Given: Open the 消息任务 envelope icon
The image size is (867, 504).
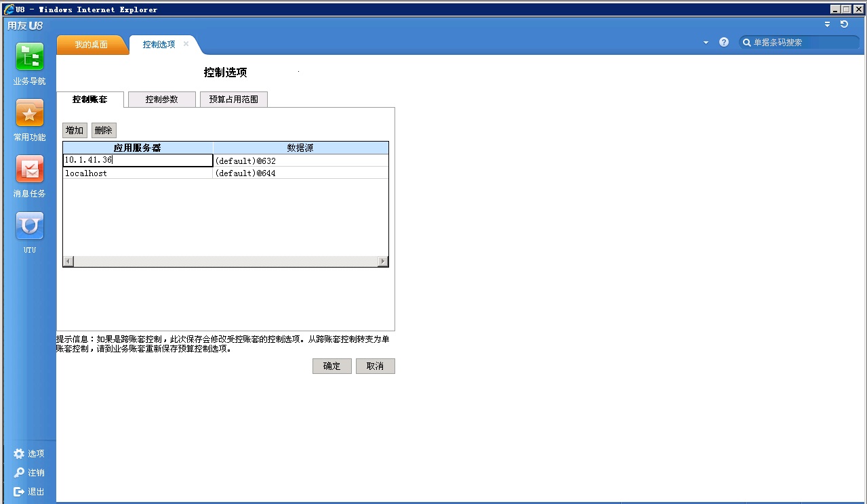Looking at the screenshot, I should (x=30, y=169).
